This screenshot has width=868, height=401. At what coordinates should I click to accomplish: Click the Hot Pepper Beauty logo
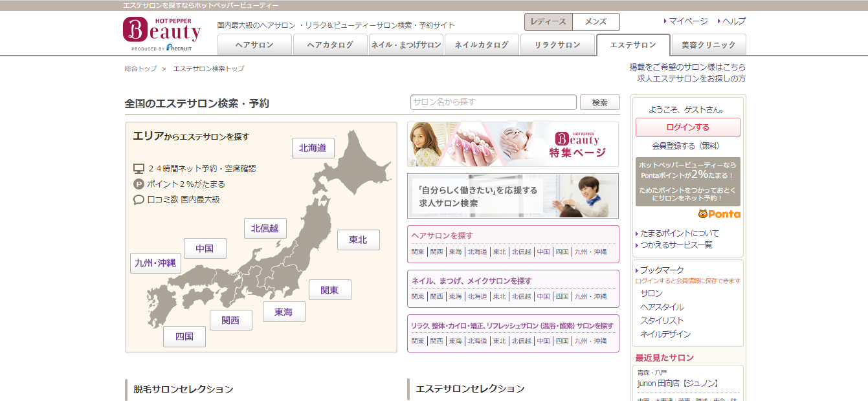(x=162, y=34)
